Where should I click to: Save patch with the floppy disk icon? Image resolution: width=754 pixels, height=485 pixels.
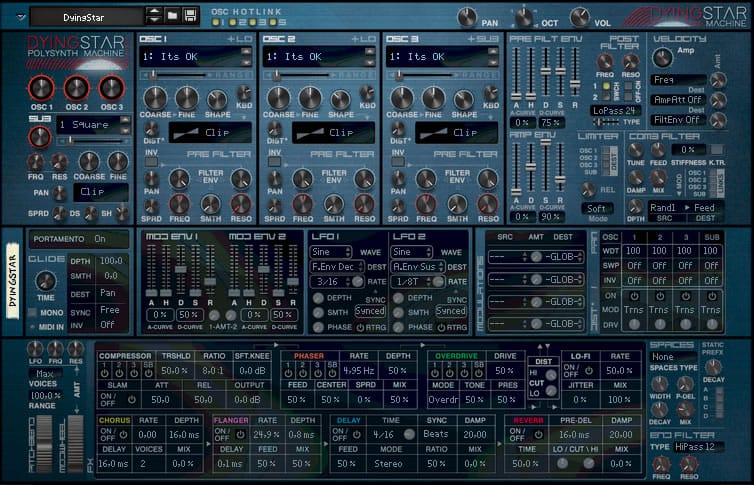pyautogui.click(x=190, y=15)
